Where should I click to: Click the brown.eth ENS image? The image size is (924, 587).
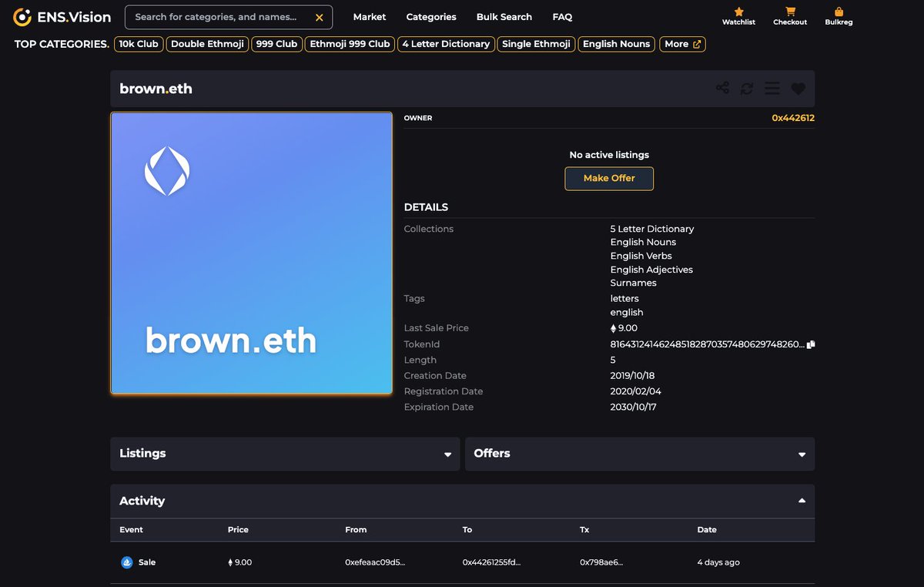252,253
